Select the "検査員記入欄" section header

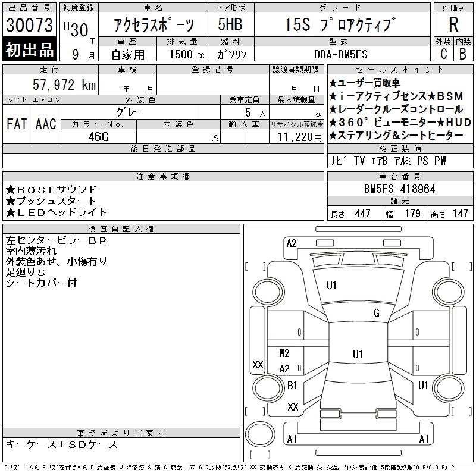tap(121, 228)
